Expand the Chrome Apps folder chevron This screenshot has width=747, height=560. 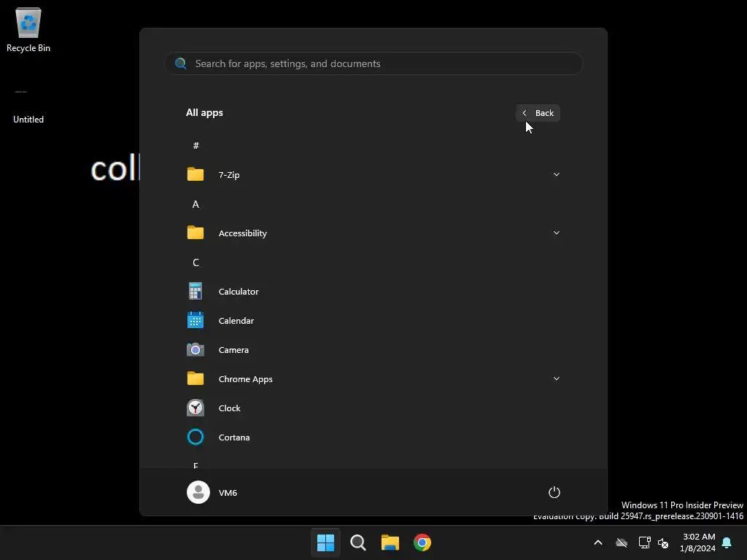(557, 378)
